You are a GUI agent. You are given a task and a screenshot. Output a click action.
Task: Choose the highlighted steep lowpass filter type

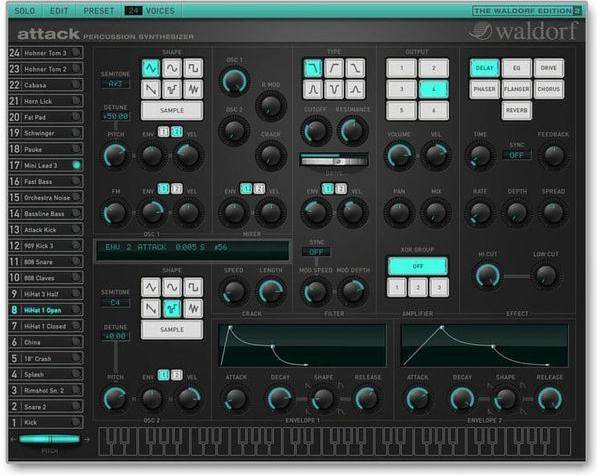(313, 68)
